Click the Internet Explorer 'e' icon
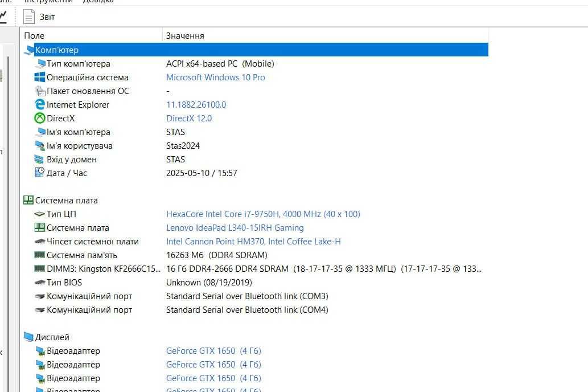 pos(40,104)
